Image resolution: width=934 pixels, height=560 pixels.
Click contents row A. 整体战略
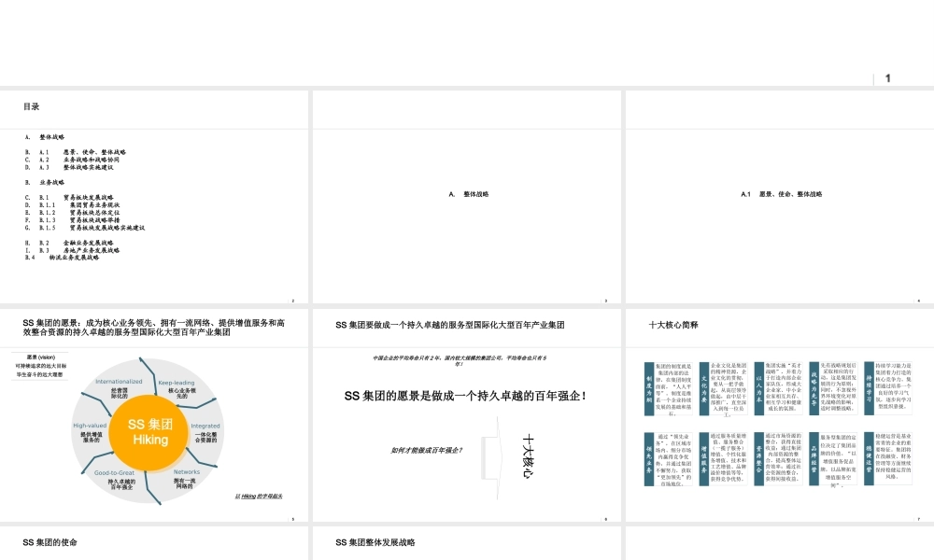click(45, 137)
